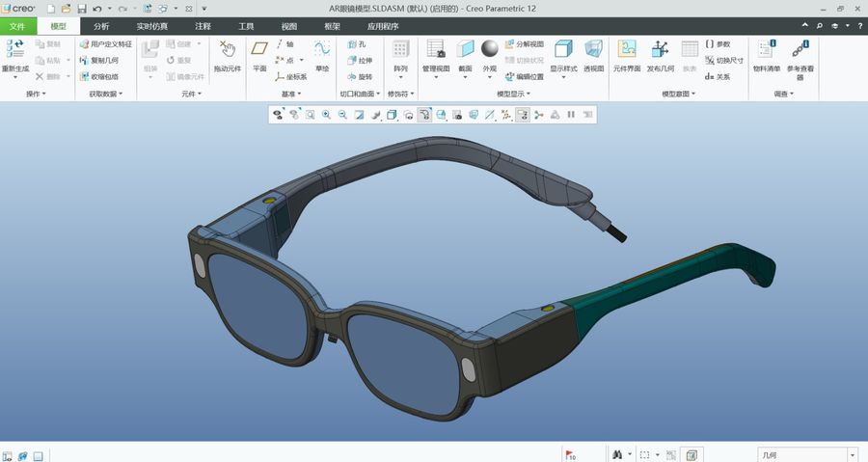Create a datum 平面 plane
The image size is (868, 462).
pyautogui.click(x=259, y=55)
